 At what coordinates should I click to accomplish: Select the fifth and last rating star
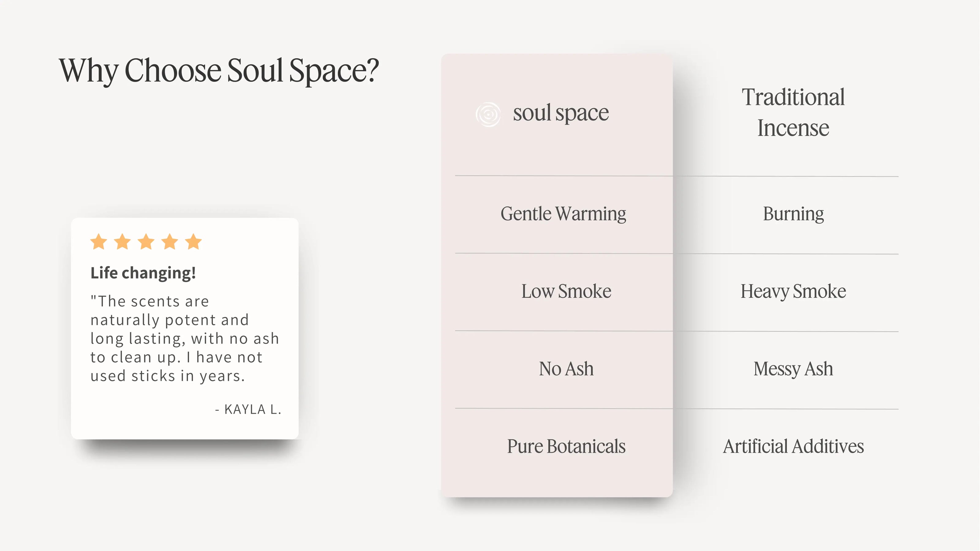tap(193, 242)
